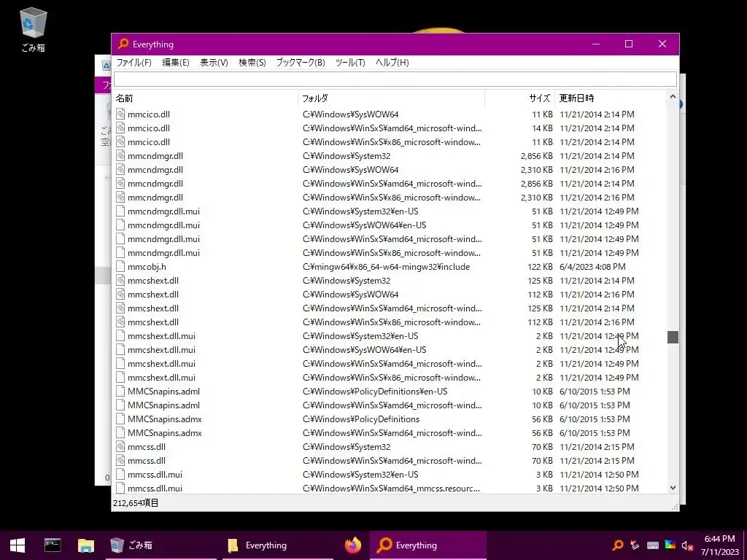Viewport: 747px width, 560px height.
Task: Click file icon of mmcico.dll in SysWOW64
Action: coord(120,114)
